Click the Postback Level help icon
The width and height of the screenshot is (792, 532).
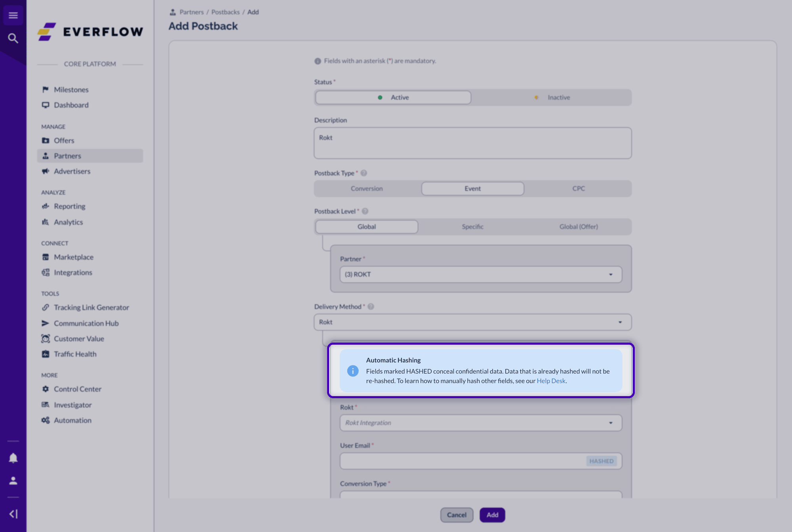coord(365,211)
